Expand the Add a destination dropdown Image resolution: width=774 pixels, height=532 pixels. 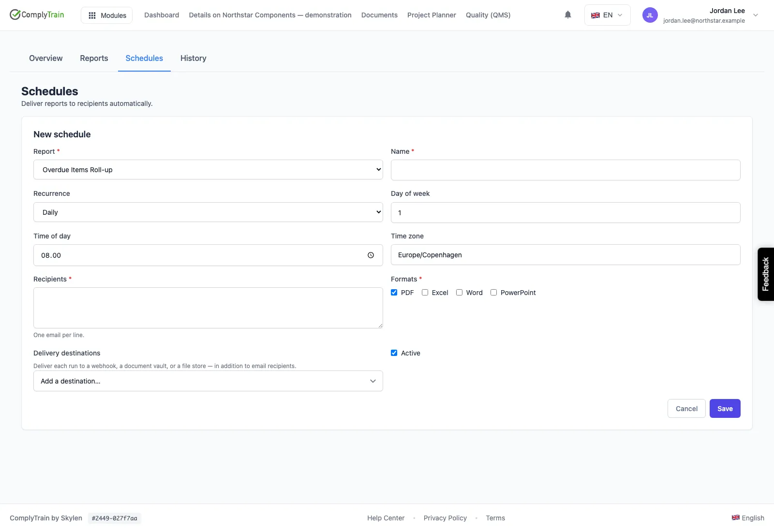tap(208, 381)
